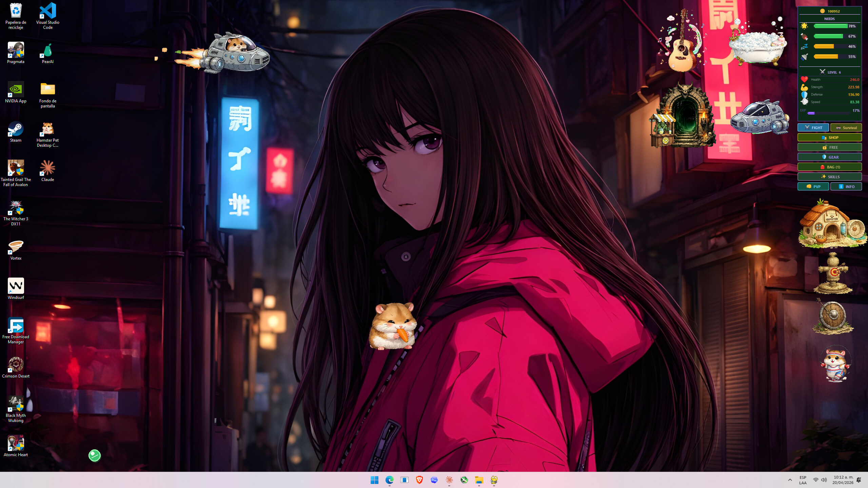
Task: Open the taskbar clock and calendar
Action: pyautogui.click(x=843, y=480)
